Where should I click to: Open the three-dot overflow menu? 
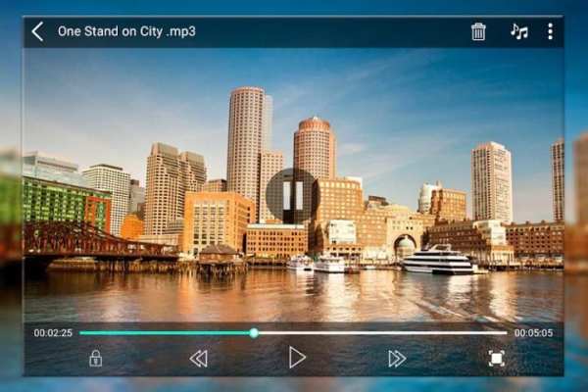(550, 31)
